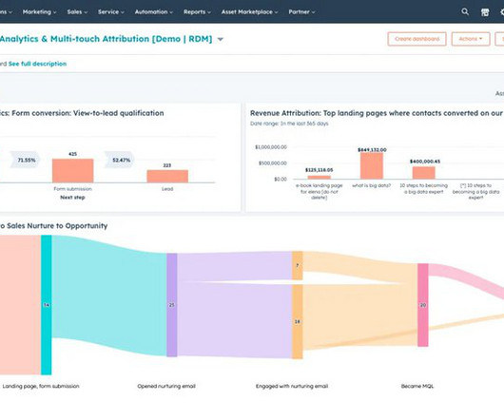Click the $400,000.45 revenue bar
Screen dimensions: 504x420
(x=424, y=173)
